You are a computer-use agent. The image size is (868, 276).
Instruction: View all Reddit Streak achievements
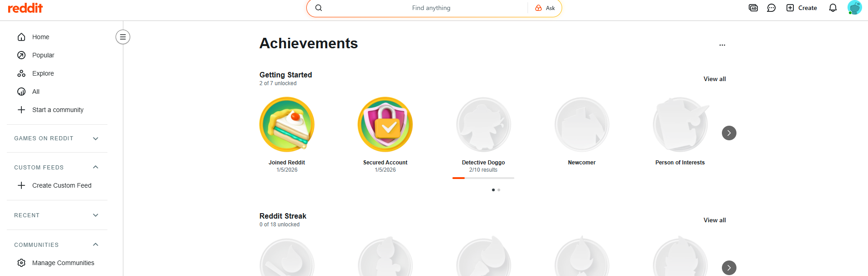click(714, 220)
